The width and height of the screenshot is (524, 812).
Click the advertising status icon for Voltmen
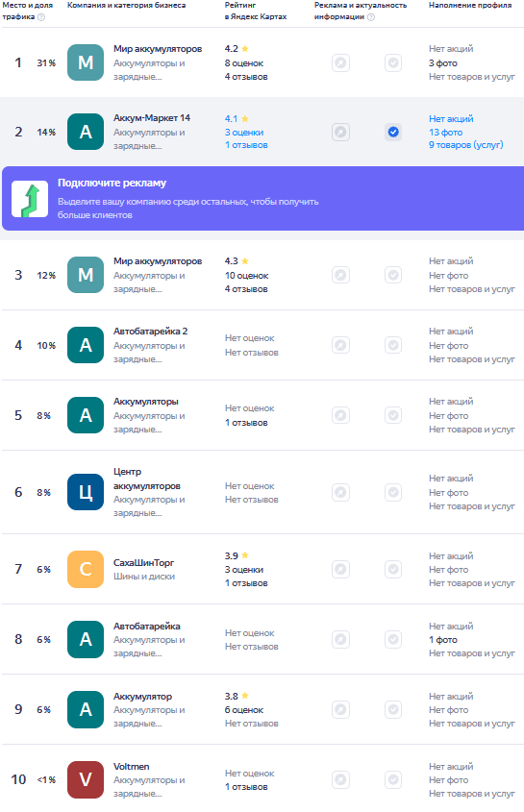(340, 779)
